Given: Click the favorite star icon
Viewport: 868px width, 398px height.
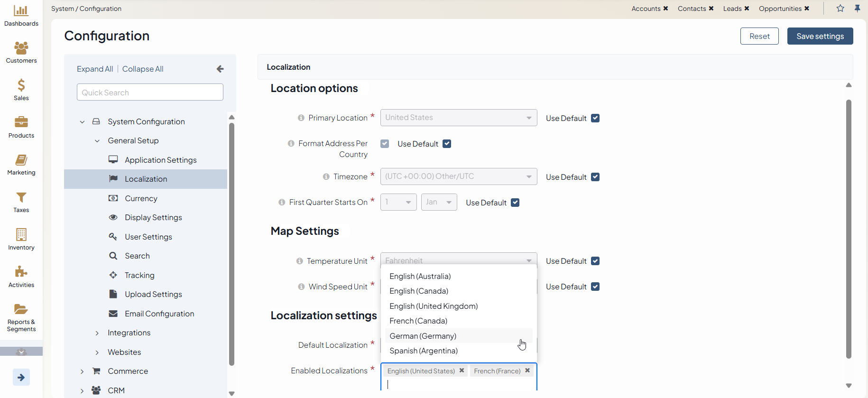Looking at the screenshot, I should point(840,9).
